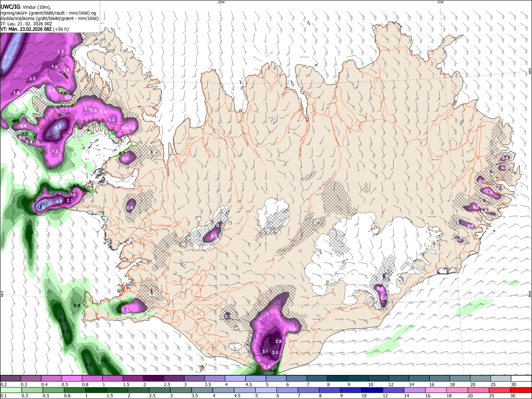Select snow scale swatch between 0.5 and 0.8
532x399 pixels.
coord(71,379)
